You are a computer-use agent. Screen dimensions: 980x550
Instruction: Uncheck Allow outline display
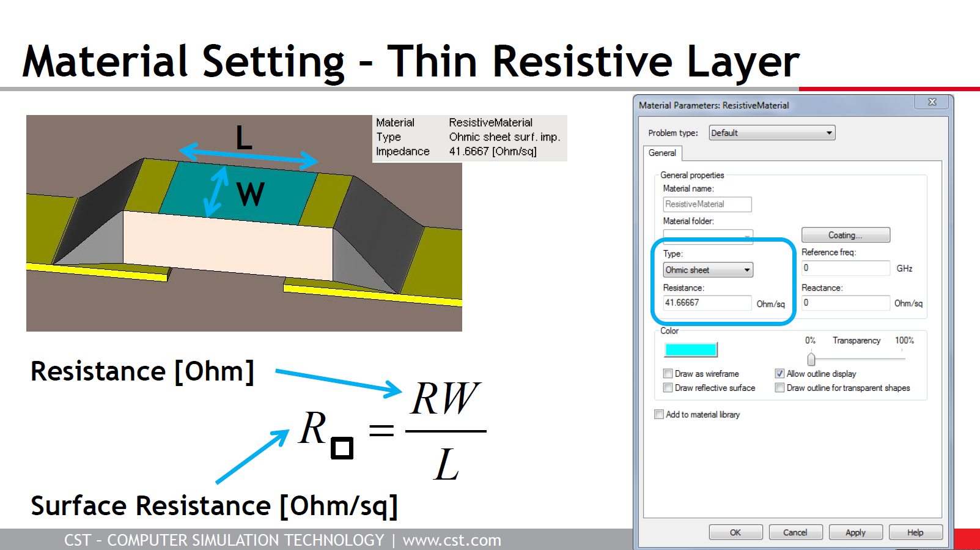click(779, 374)
